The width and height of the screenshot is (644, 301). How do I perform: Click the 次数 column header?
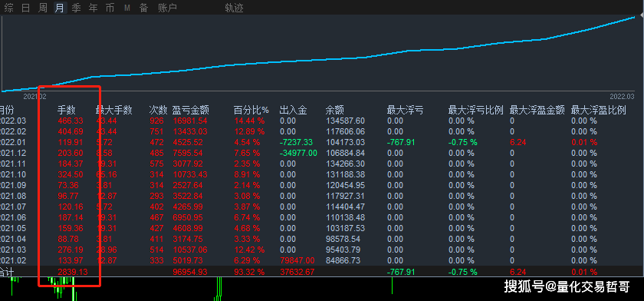click(158, 111)
